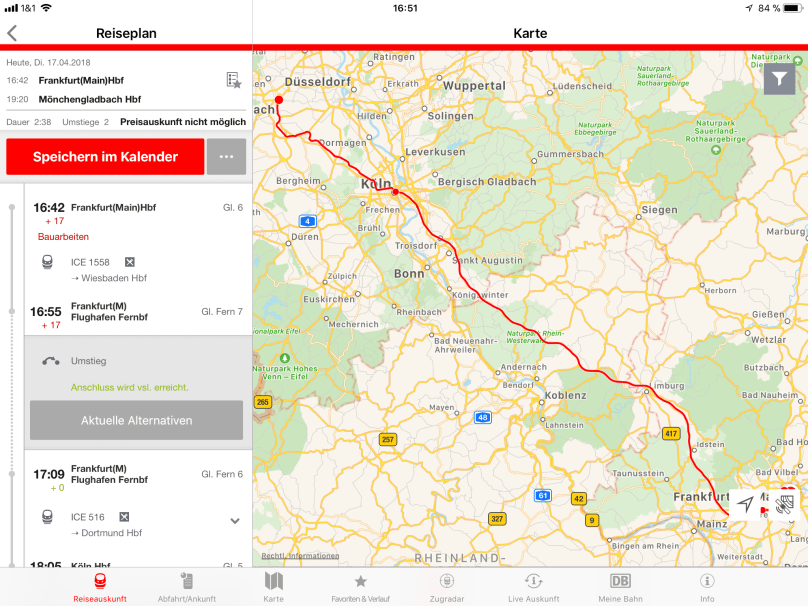Viewport: 808px width, 606px height.
Task: Open Karte tab in bottom bar
Action: 273,587
